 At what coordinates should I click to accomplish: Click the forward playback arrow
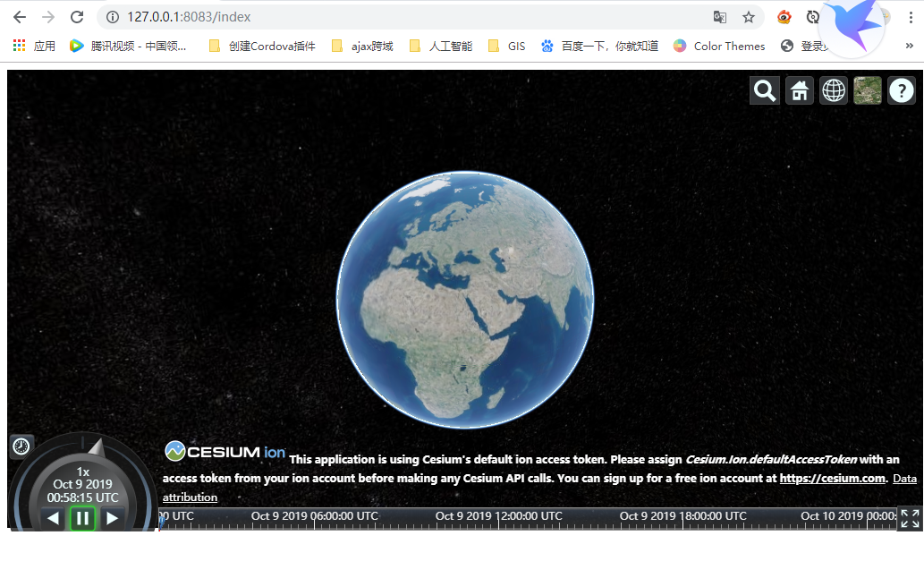113,517
